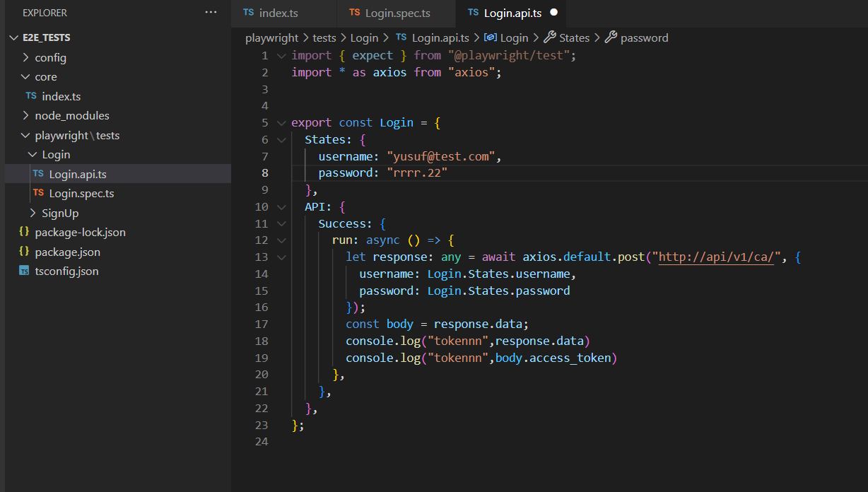Click the tsconfig.json file icon

pos(24,271)
